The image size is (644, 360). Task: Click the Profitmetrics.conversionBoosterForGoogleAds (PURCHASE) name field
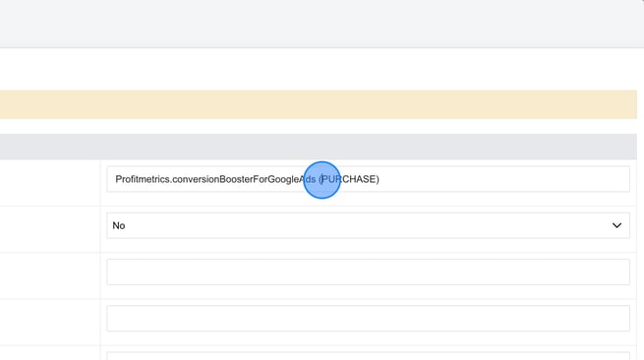368,179
